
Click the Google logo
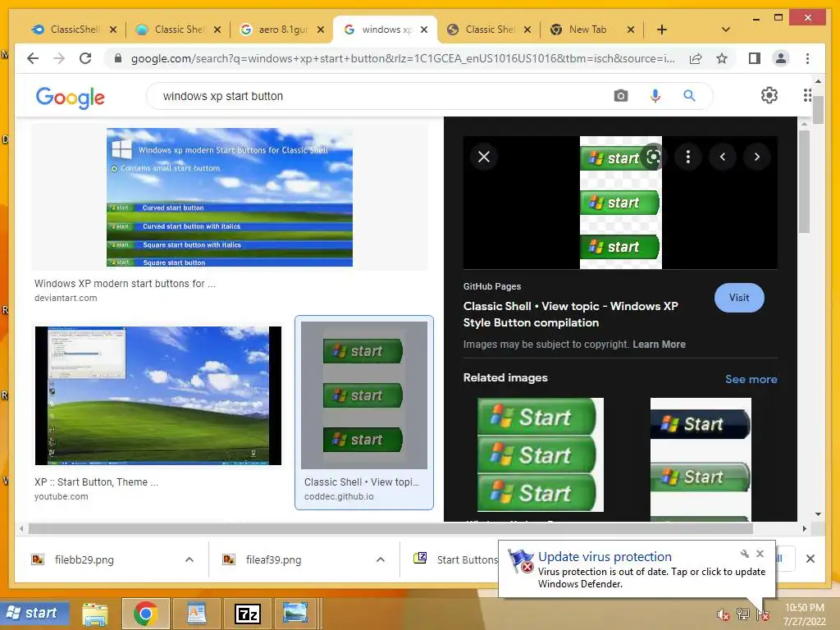point(71,97)
